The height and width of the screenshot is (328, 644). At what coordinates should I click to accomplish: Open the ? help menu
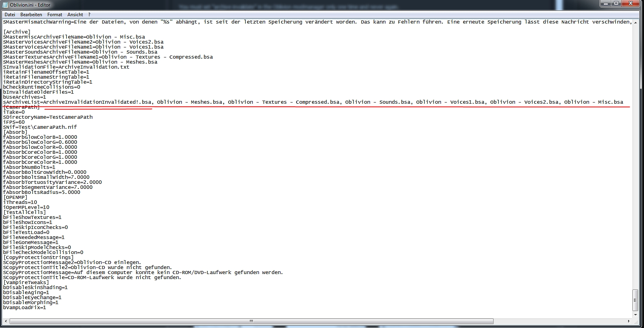pyautogui.click(x=89, y=15)
